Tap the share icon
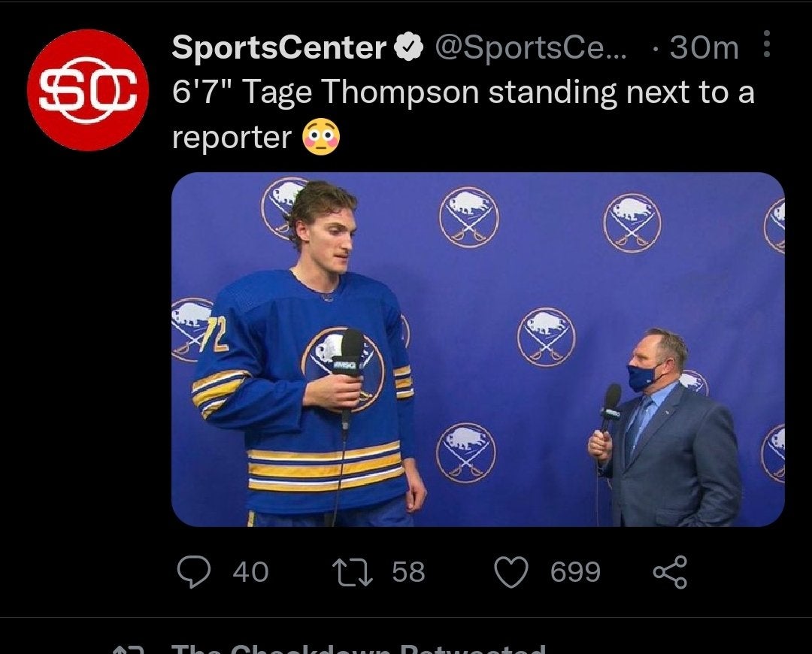Screen dimensions: 812x654 pos(669,572)
